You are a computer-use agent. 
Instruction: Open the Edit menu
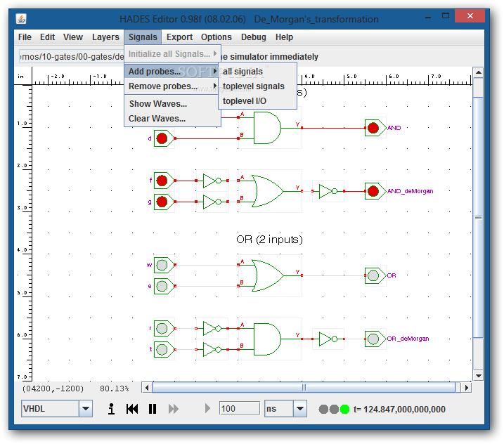tap(47, 37)
